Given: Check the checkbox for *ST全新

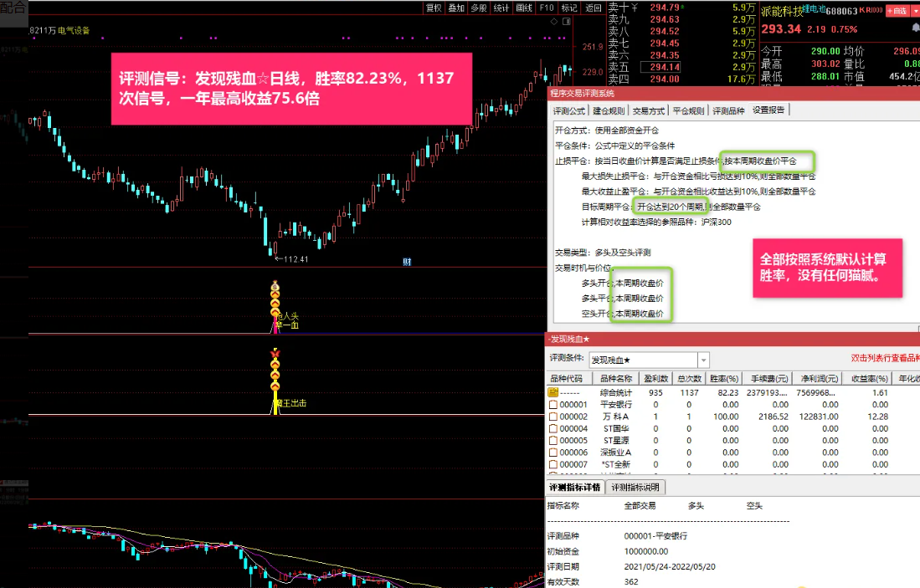Looking at the screenshot, I should pyautogui.click(x=553, y=463).
